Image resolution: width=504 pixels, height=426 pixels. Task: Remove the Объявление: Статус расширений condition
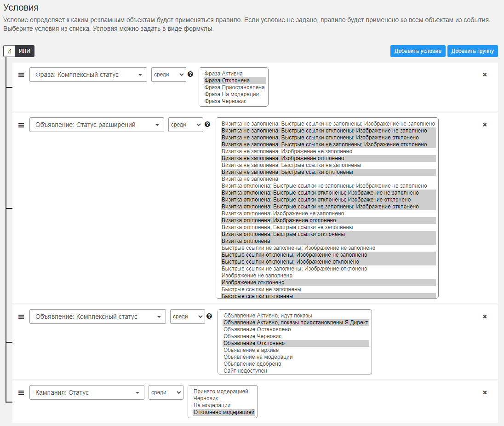pyautogui.click(x=485, y=125)
